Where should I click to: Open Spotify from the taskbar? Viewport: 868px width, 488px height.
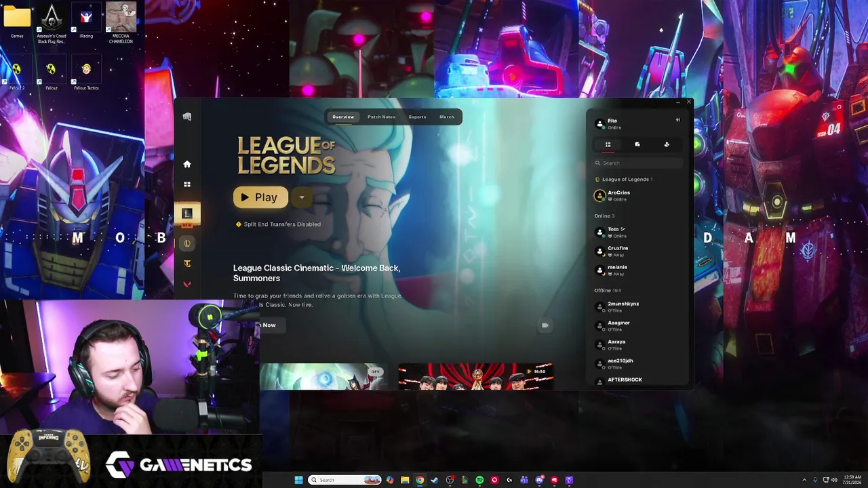point(479,480)
